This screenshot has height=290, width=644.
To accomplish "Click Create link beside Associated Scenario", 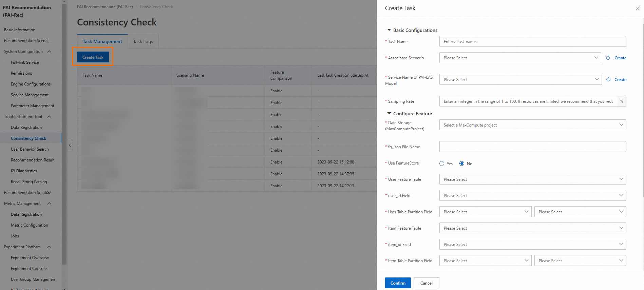I will pyautogui.click(x=621, y=58).
